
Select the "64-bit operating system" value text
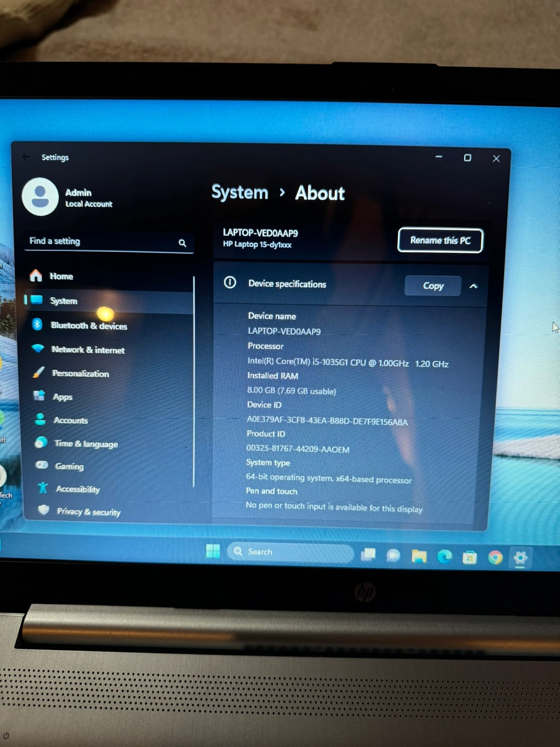[x=329, y=478]
